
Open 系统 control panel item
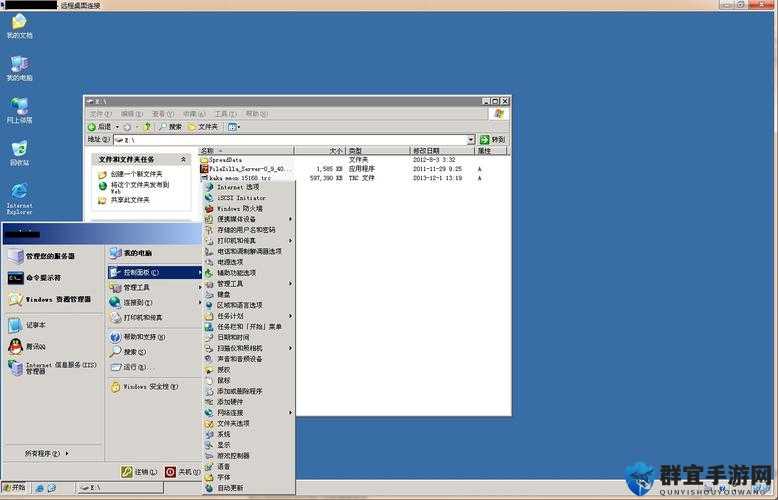[249, 435]
